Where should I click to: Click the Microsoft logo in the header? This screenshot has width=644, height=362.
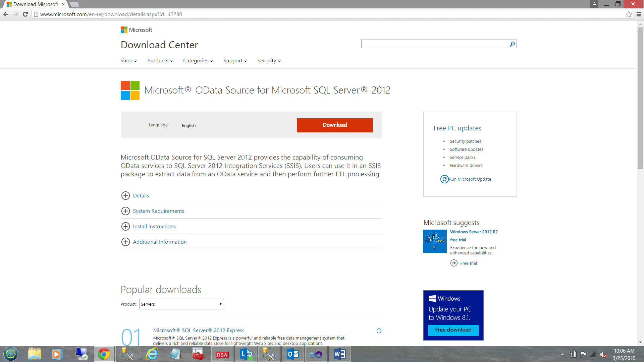pos(136,30)
